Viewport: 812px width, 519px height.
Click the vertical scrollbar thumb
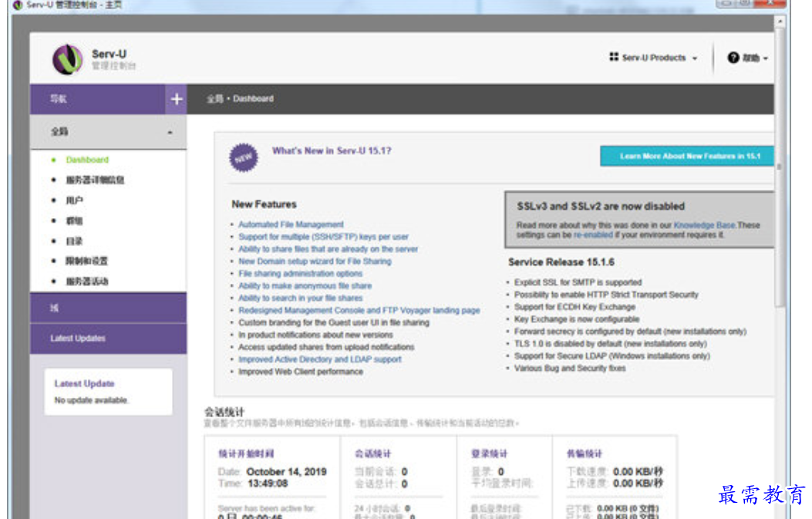(x=780, y=167)
